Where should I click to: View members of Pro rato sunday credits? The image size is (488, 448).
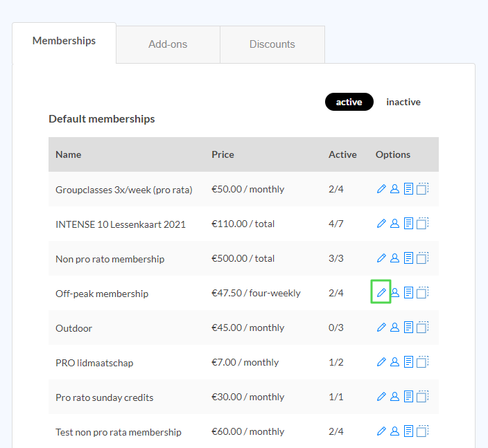tap(394, 397)
